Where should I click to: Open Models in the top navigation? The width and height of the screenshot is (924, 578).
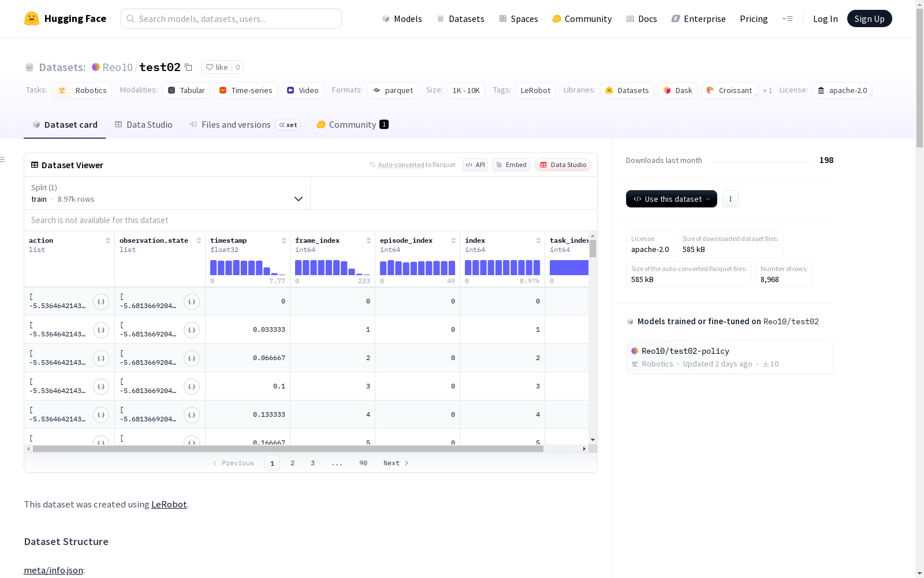tap(402, 18)
